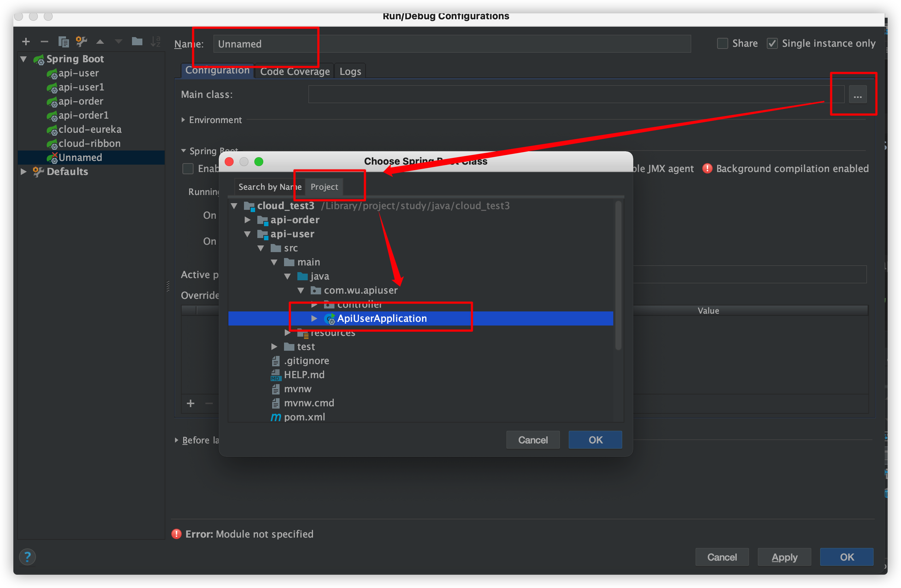Expand the Defaults tree node
Image resolution: width=901 pixels, height=588 pixels.
click(x=23, y=172)
